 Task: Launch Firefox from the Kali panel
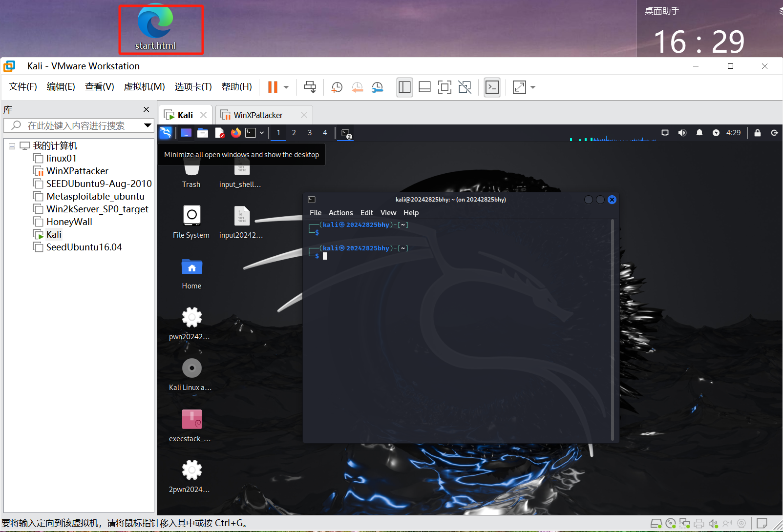[x=236, y=133]
